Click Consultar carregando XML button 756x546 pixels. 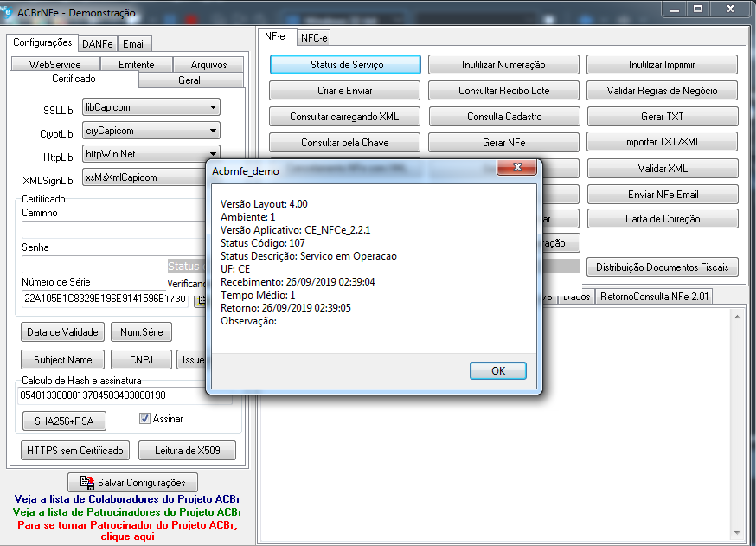pos(345,117)
